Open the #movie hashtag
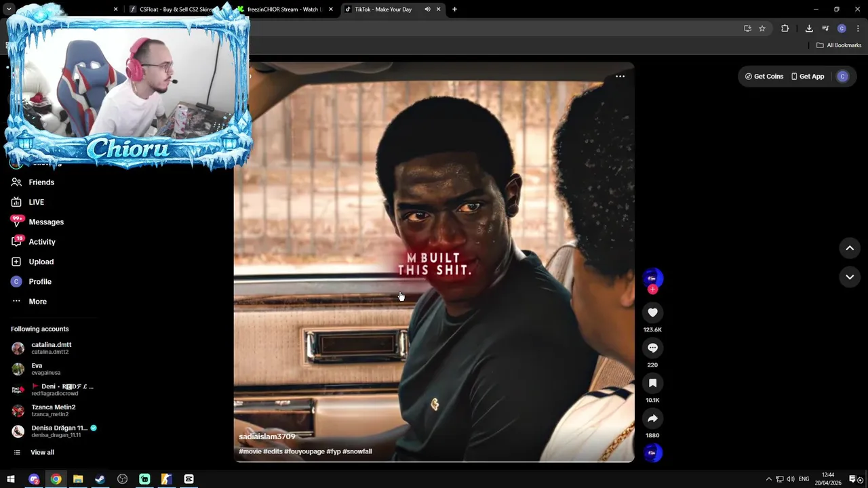Viewport: 868px width, 488px height. coord(250,451)
